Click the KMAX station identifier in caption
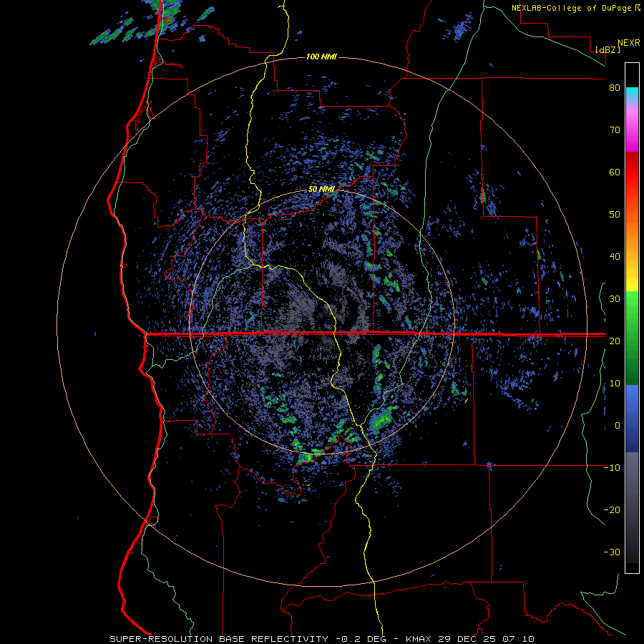Viewport: 644px width, 644px height. click(419, 639)
